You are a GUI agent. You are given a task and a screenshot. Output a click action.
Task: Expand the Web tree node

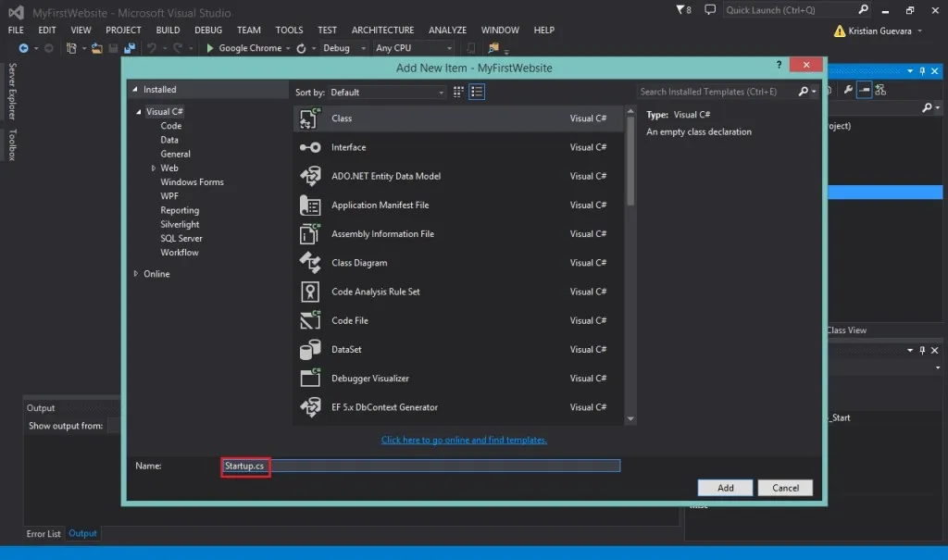pos(153,168)
